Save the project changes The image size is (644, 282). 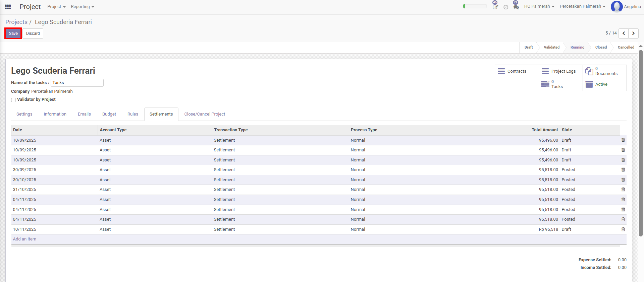pyautogui.click(x=13, y=33)
